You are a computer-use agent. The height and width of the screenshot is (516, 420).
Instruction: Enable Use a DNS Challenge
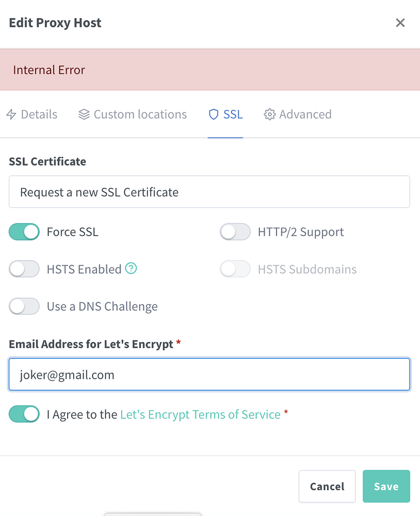click(24, 306)
